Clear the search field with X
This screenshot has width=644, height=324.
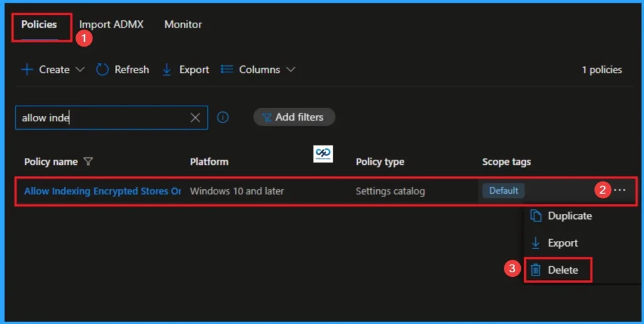[x=195, y=118]
